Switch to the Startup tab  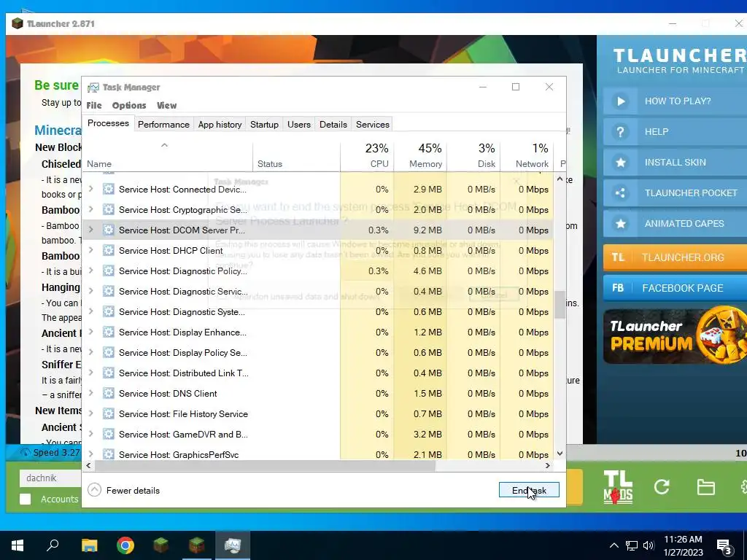(264, 124)
